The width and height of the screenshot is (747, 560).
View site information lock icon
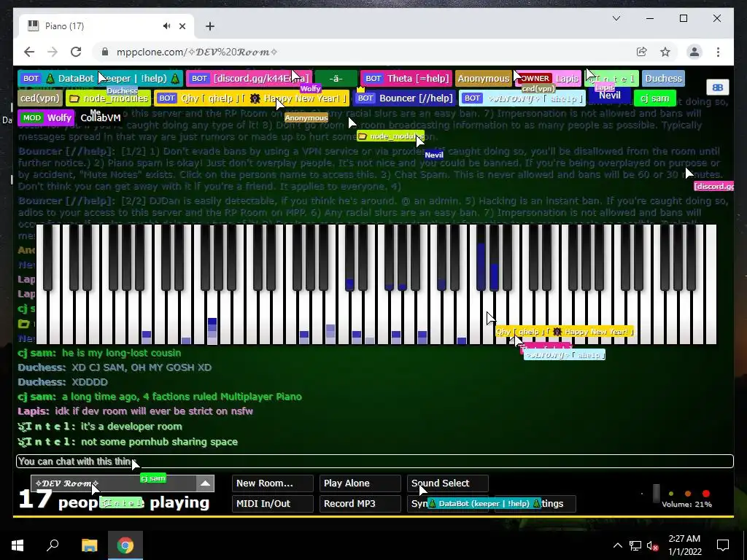(x=105, y=52)
